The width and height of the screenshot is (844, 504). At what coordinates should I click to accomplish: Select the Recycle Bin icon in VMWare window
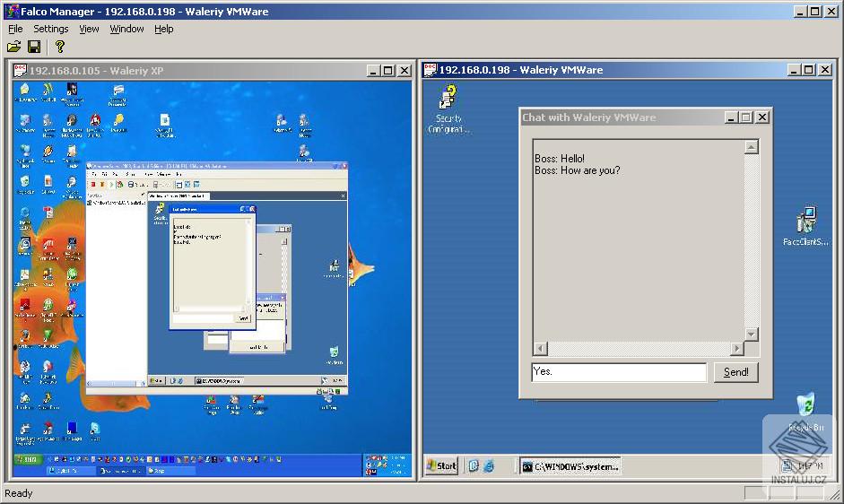(805, 413)
